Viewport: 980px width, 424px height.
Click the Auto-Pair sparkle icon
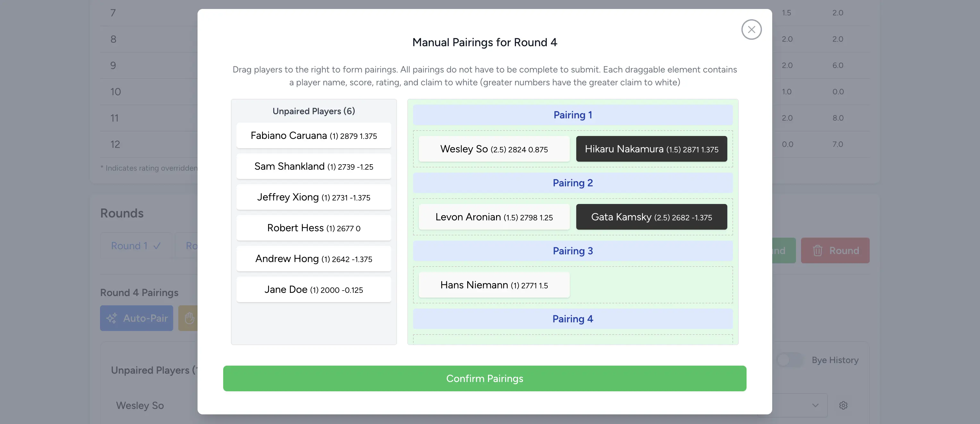[112, 318]
